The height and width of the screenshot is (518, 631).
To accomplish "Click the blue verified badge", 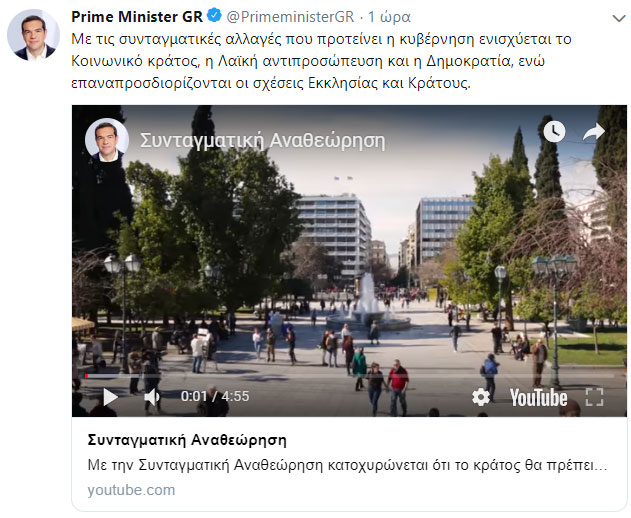I will click(214, 16).
